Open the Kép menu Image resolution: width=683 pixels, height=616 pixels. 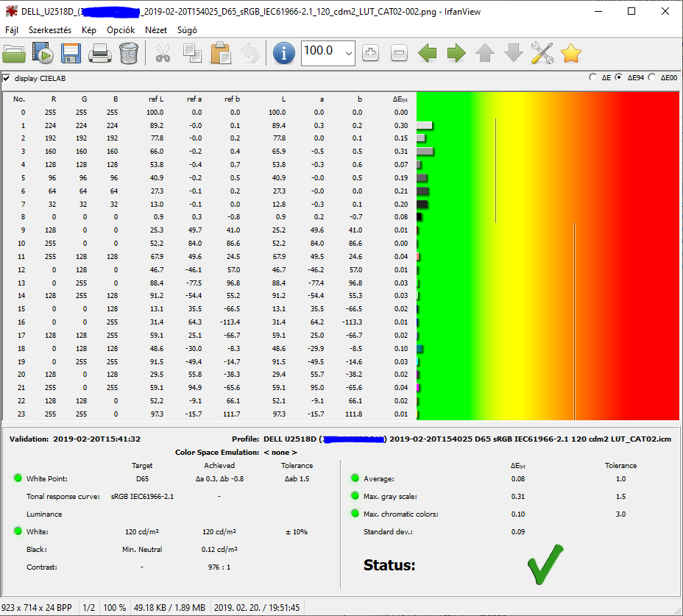pos(89,30)
